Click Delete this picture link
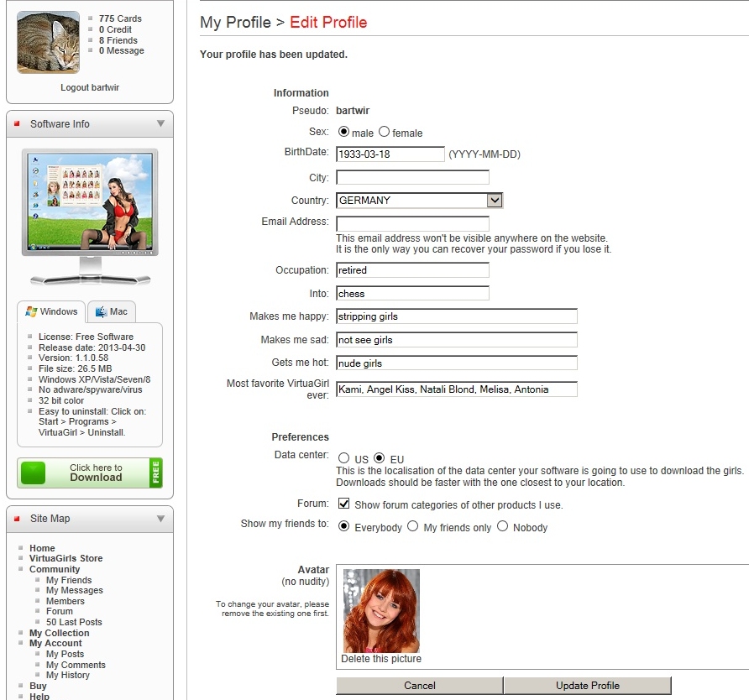The width and height of the screenshot is (749, 700). click(381, 659)
